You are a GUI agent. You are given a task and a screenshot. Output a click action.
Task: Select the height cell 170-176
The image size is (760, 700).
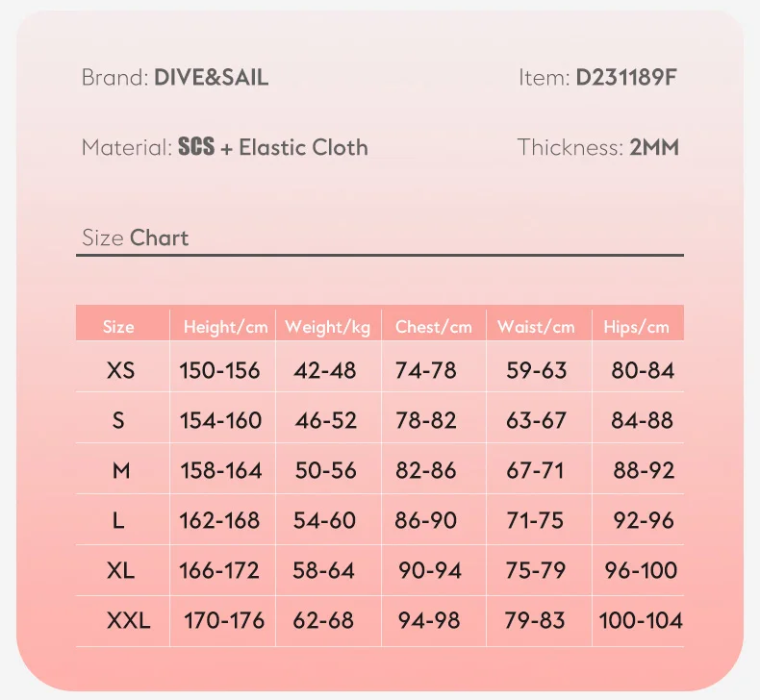224,620
